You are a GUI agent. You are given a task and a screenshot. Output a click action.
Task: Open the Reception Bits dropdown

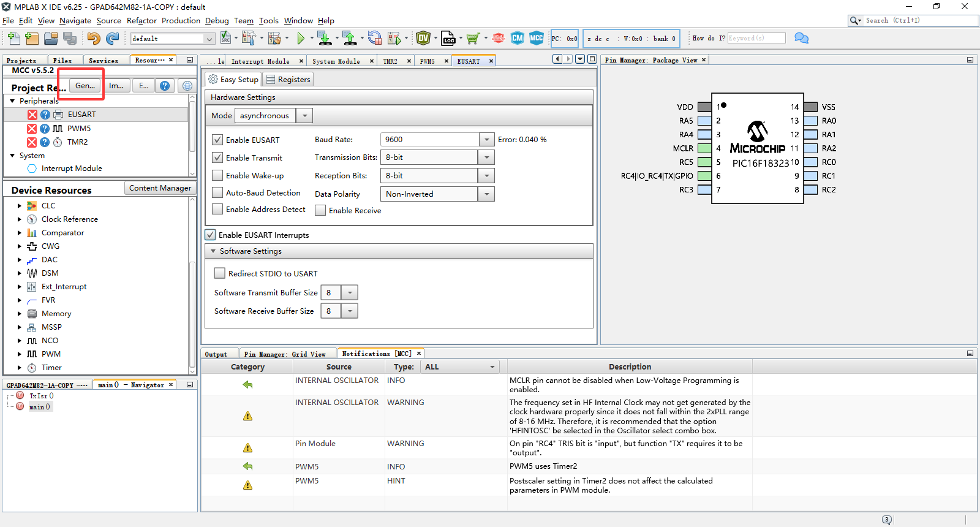(487, 176)
